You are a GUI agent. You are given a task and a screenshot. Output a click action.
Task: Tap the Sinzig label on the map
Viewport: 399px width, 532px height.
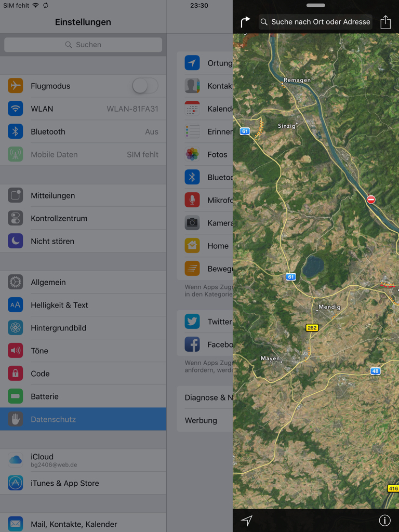(286, 126)
